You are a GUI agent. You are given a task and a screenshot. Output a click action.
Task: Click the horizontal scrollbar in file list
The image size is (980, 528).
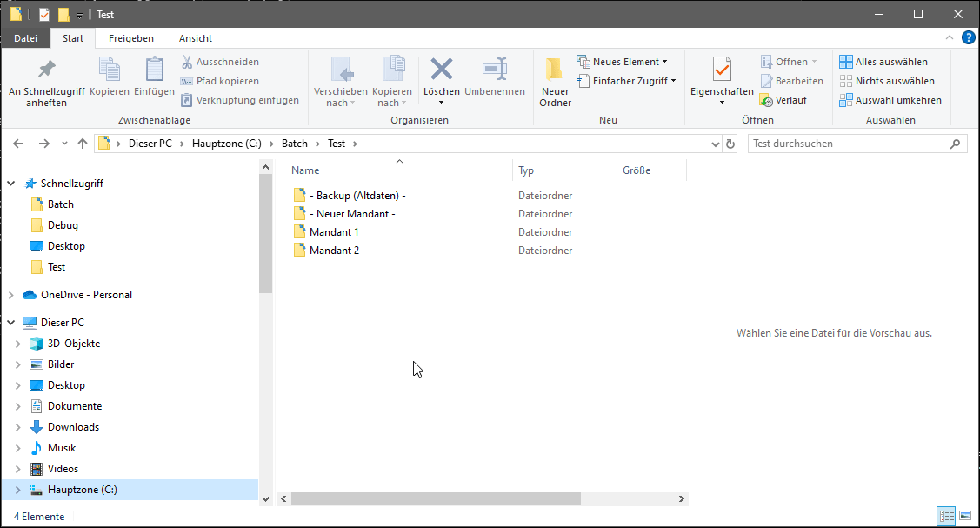[435, 499]
